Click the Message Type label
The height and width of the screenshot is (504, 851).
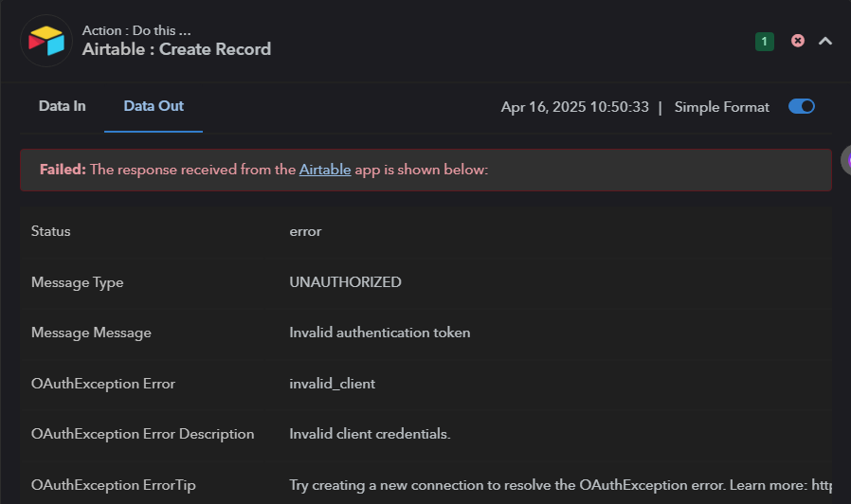tap(77, 282)
